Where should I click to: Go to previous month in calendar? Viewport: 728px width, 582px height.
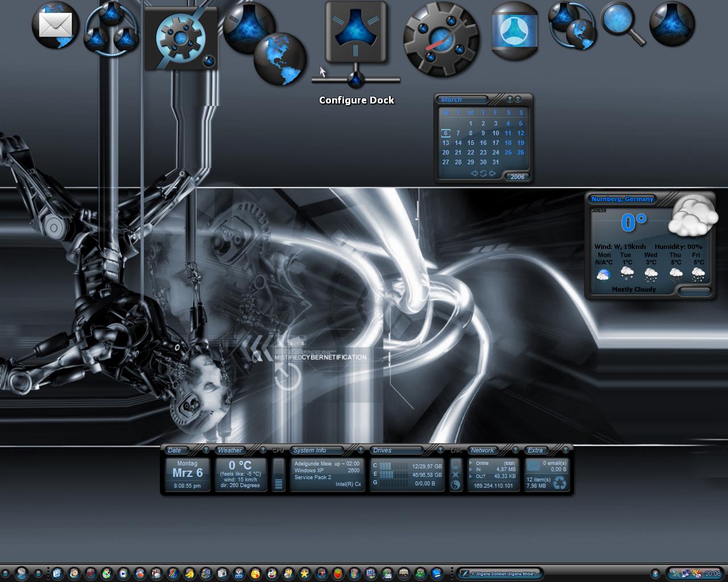(474, 173)
